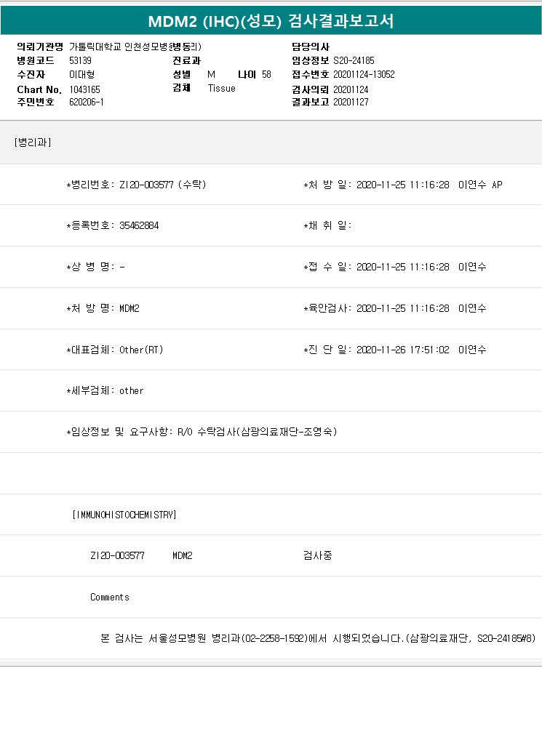Click the comment line with phone 02-2258-1592

[317, 638]
